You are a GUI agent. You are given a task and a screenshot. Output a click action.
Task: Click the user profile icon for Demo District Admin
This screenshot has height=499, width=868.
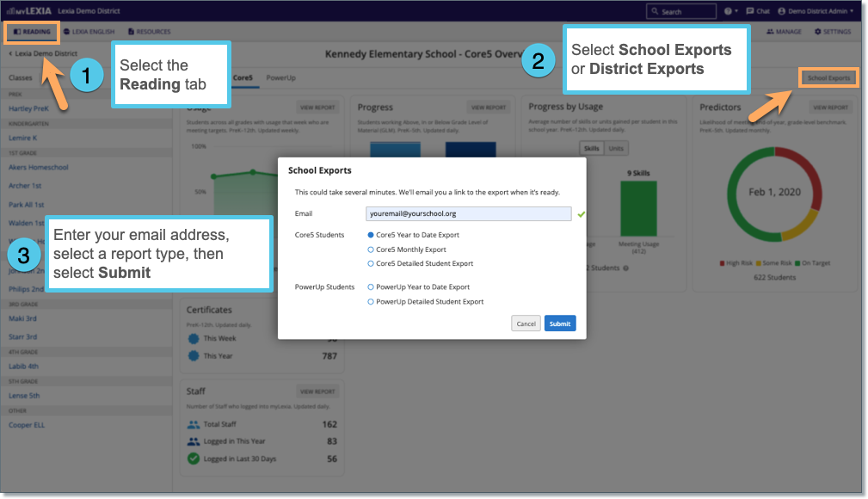[x=782, y=11]
